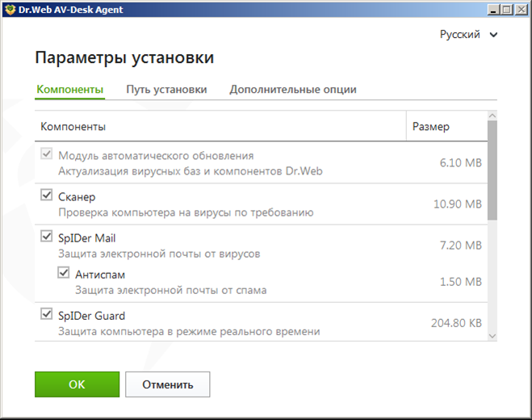Switch to the Путь установки tab
Viewport: 532px width, 420px height.
(x=166, y=89)
